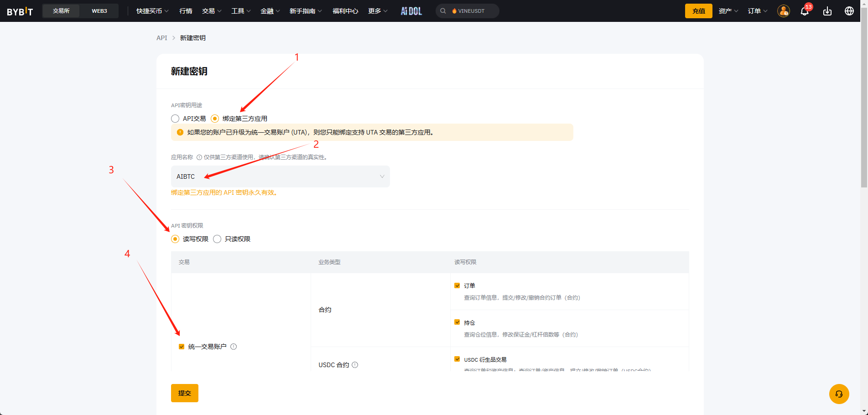Click info icon beside 统一交易账户

point(234,347)
